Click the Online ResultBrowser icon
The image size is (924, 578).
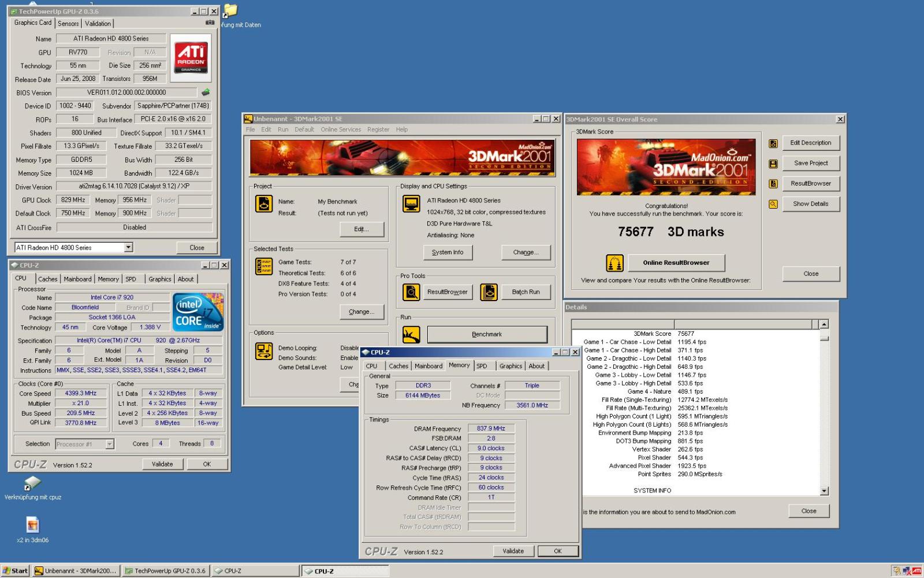tap(614, 263)
